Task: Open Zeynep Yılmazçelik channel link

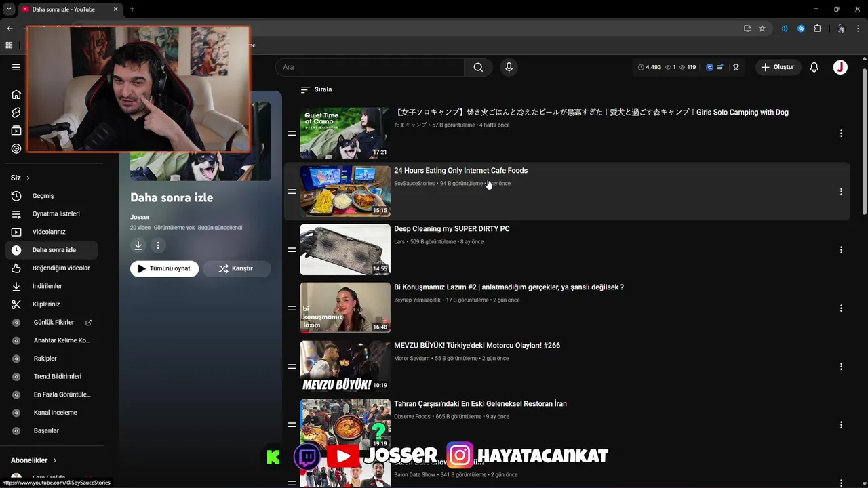Action: [417, 300]
